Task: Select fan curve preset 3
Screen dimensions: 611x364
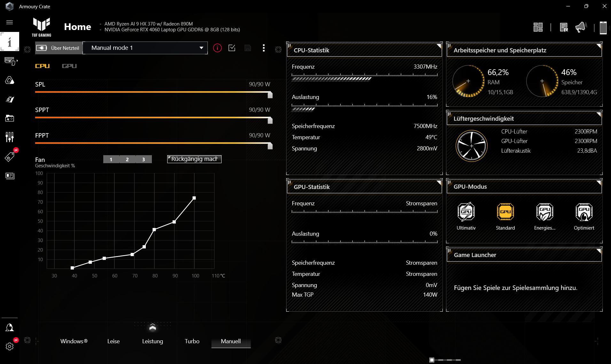Action: coord(144,159)
